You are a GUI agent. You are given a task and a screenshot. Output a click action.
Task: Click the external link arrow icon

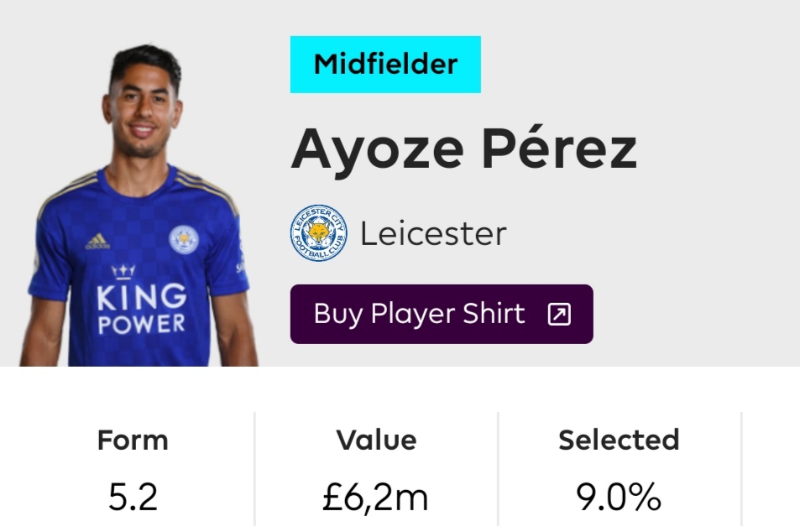559,314
